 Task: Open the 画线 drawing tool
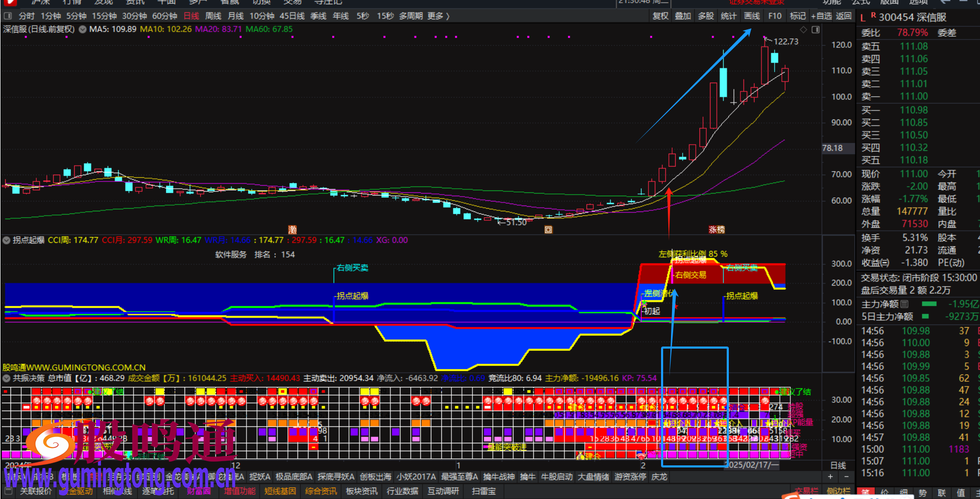coord(751,16)
